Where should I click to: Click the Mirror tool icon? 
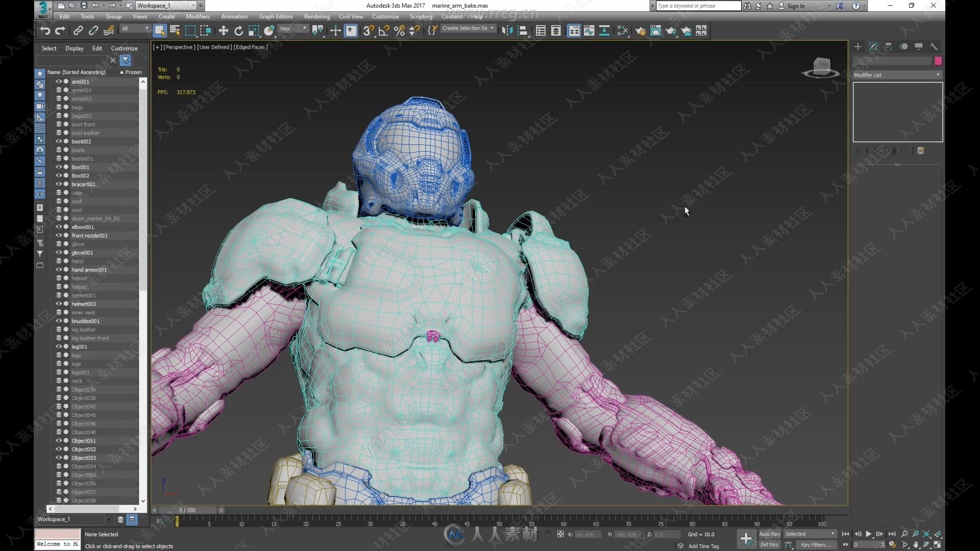tap(507, 31)
